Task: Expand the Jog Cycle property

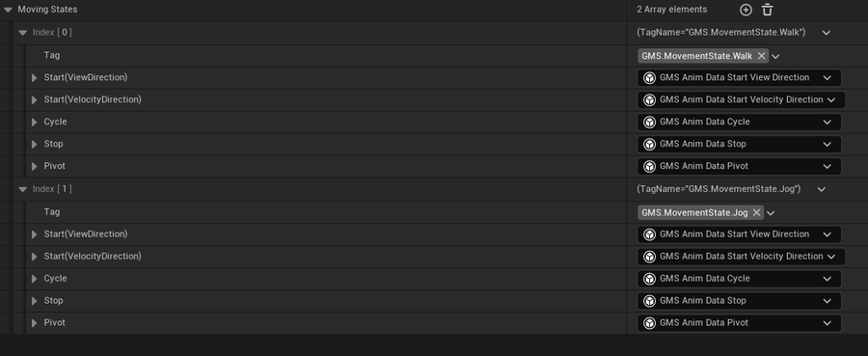Action: (x=35, y=279)
